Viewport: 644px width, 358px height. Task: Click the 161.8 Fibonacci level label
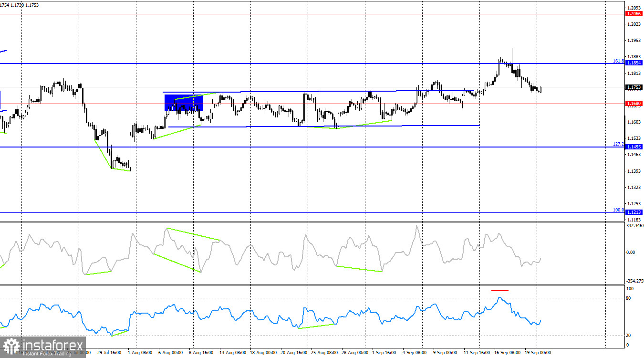[x=618, y=61]
